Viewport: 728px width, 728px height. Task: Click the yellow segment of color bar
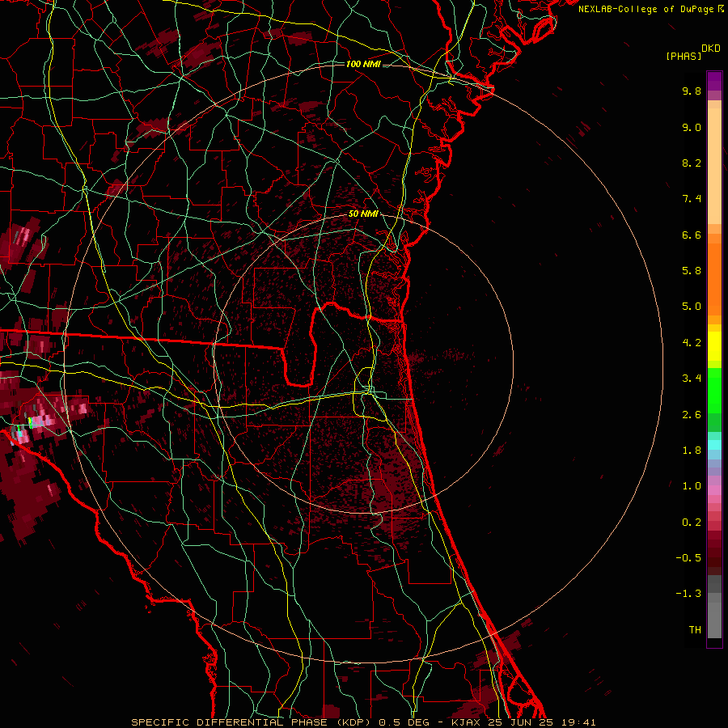point(714,346)
